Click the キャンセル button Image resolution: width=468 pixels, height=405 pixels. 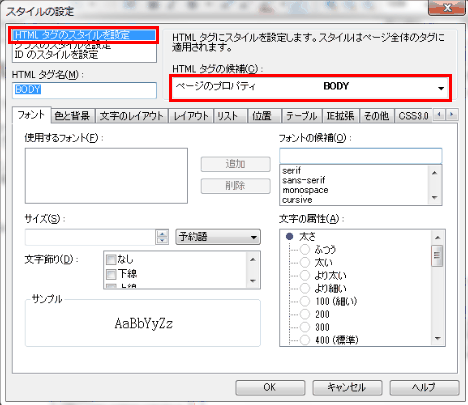pos(347,387)
